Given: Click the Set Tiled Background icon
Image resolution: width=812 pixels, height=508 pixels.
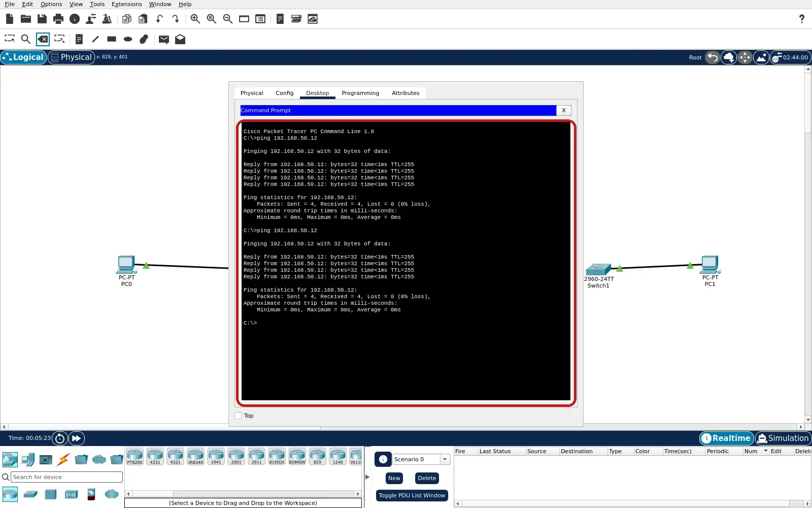Looking at the screenshot, I should (761, 57).
